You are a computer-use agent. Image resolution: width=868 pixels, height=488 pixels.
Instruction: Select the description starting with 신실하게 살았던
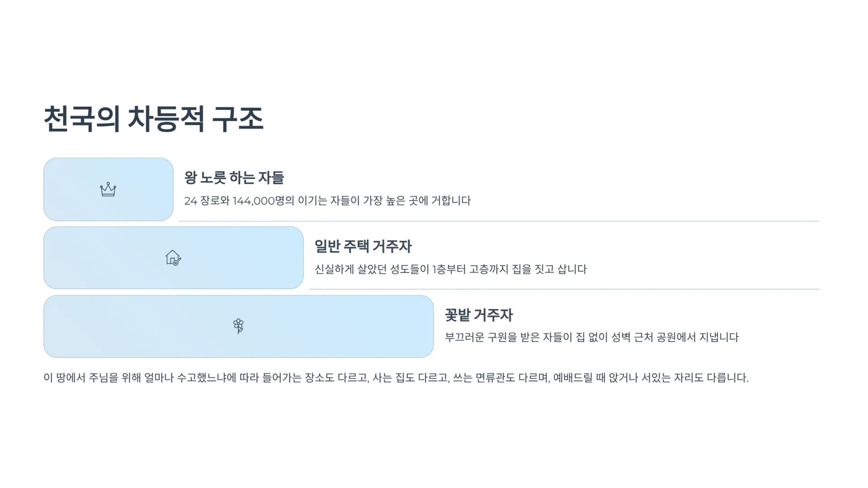[x=450, y=269]
